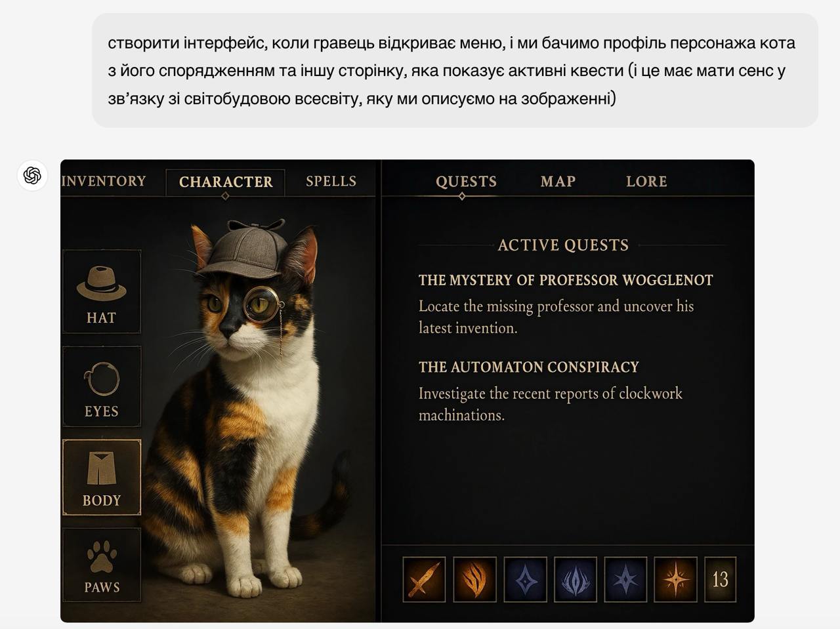Open the MAP tab
The image size is (840, 629).
point(558,181)
